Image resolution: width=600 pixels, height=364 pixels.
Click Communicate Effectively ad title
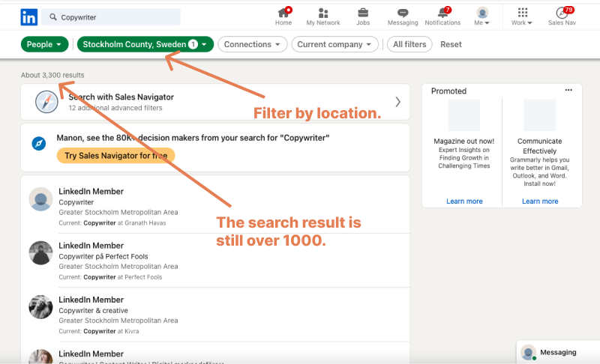(x=539, y=146)
